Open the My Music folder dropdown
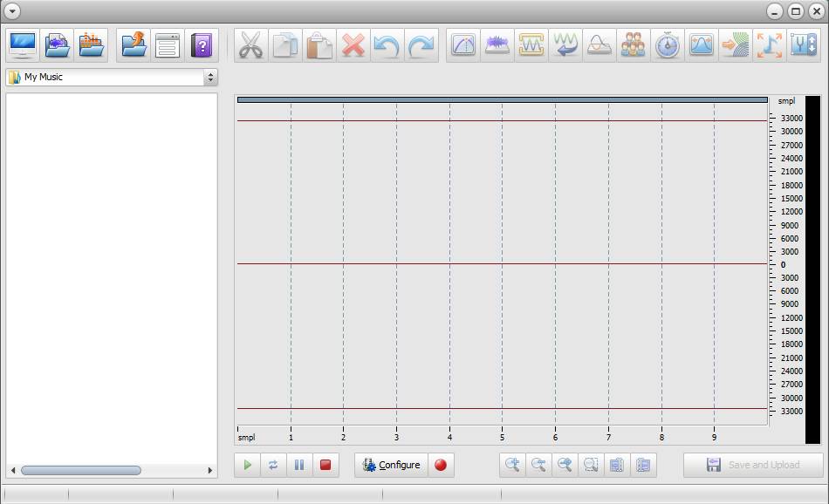The height and width of the screenshot is (504, 829). tap(112, 77)
